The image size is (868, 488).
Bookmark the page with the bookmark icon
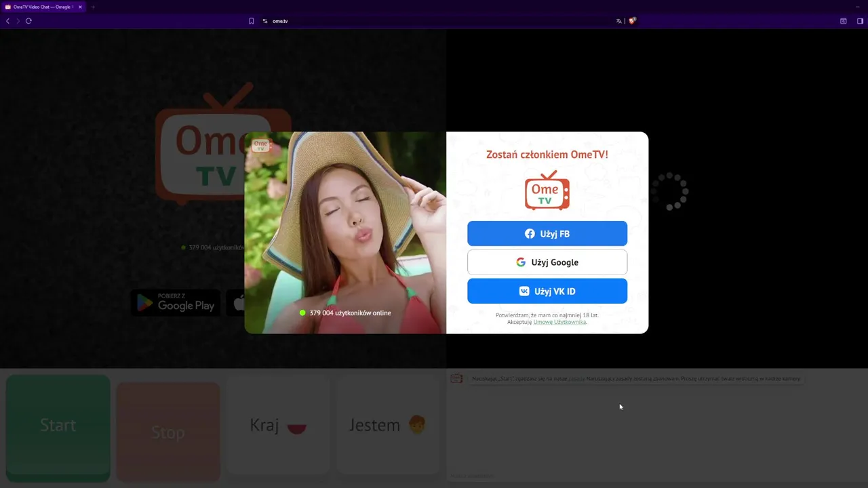click(252, 21)
